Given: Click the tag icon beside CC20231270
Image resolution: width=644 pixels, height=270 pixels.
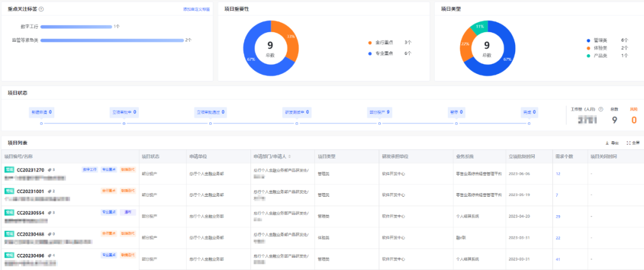Looking at the screenshot, I should point(49,169).
